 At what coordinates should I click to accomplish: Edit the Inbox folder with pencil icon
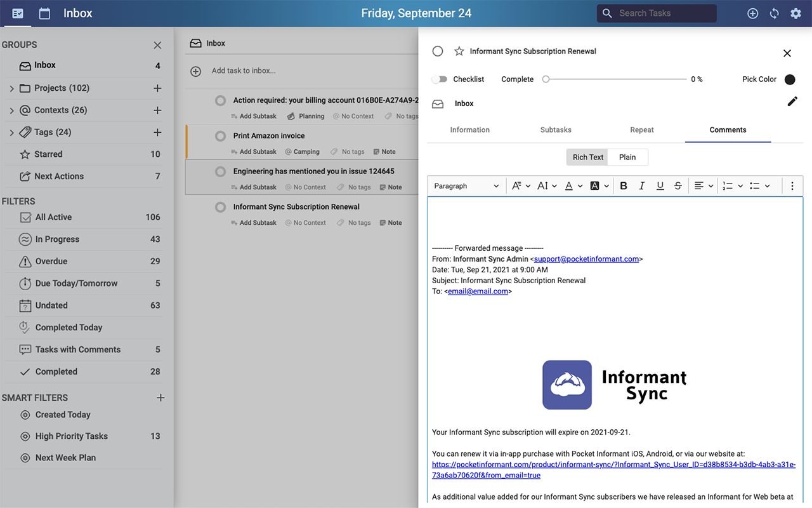(x=792, y=102)
